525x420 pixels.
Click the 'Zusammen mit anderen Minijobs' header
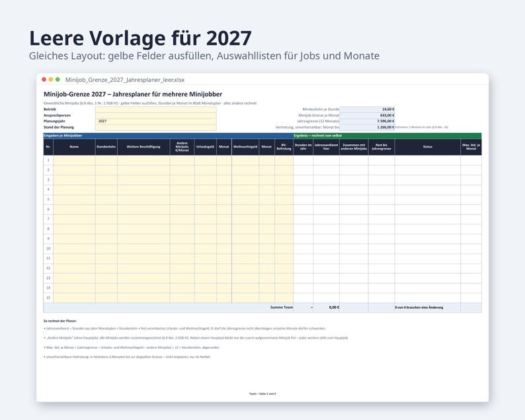354,147
